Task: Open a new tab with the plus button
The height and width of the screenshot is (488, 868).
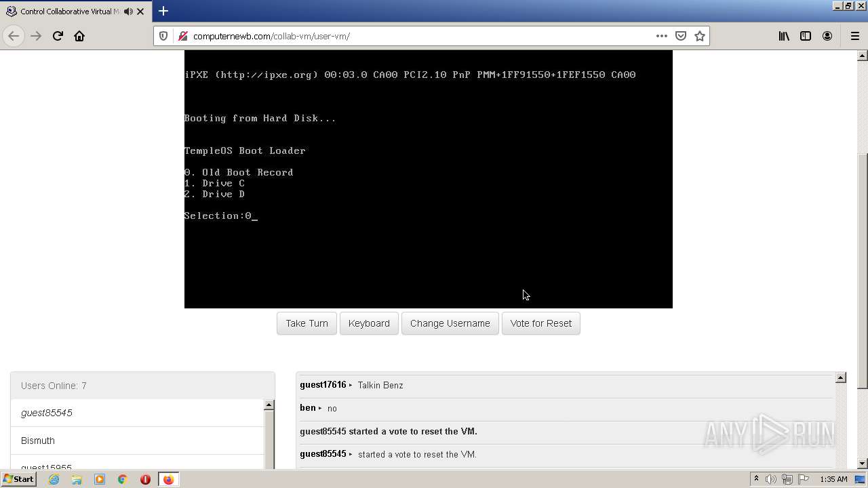Action: pyautogui.click(x=163, y=11)
